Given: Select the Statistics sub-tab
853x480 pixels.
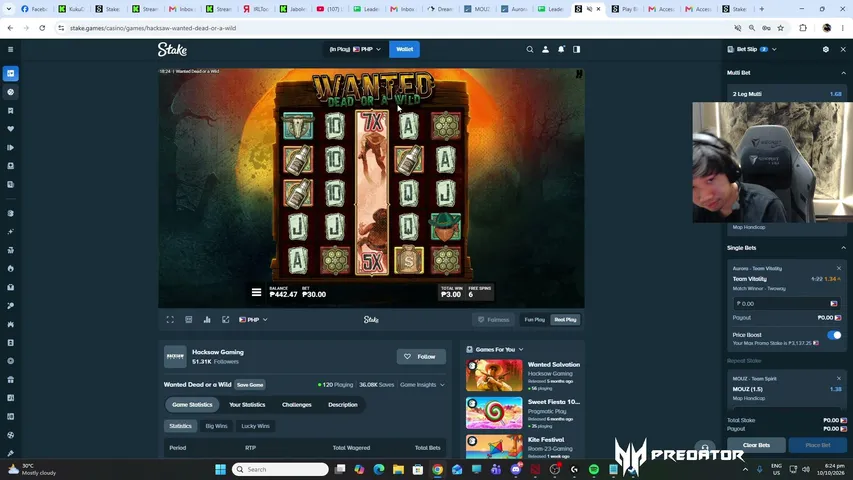Looking at the screenshot, I should coord(180,426).
